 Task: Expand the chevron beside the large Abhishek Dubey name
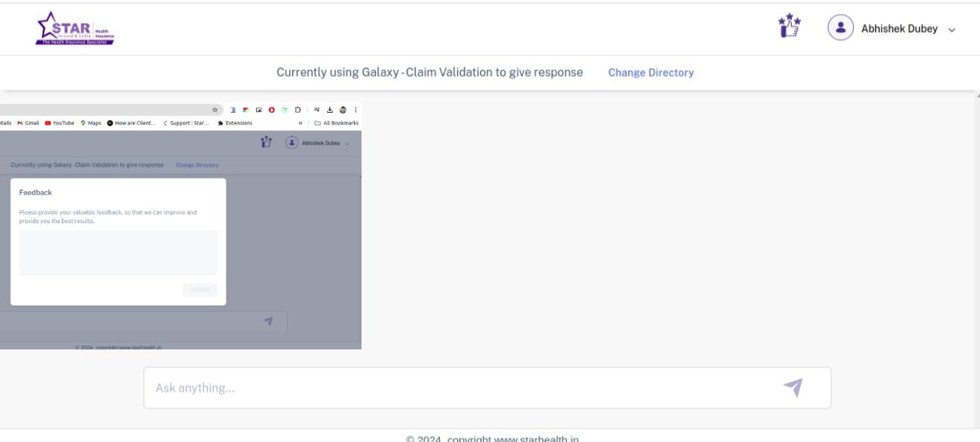tap(952, 30)
